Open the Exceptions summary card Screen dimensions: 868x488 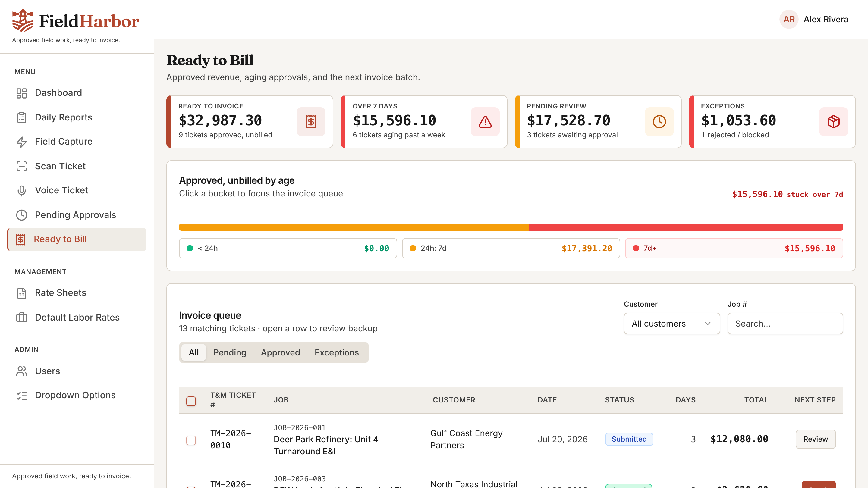[x=772, y=122]
